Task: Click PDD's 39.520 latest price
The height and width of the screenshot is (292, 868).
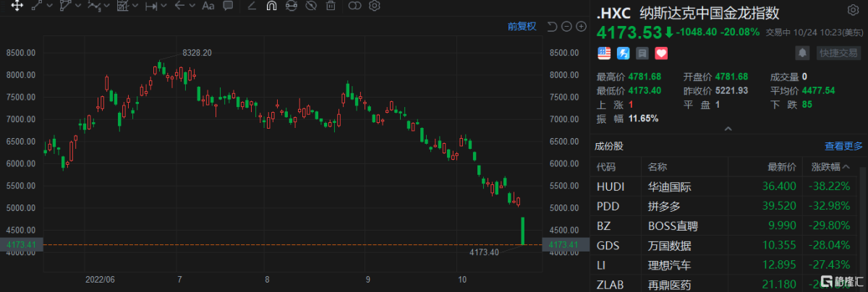Action: tap(780, 207)
